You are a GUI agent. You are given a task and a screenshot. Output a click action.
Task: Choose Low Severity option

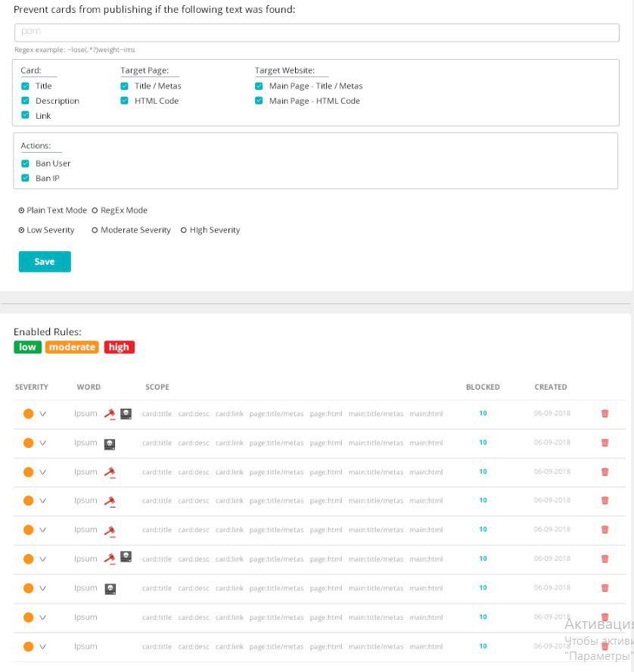point(21,230)
